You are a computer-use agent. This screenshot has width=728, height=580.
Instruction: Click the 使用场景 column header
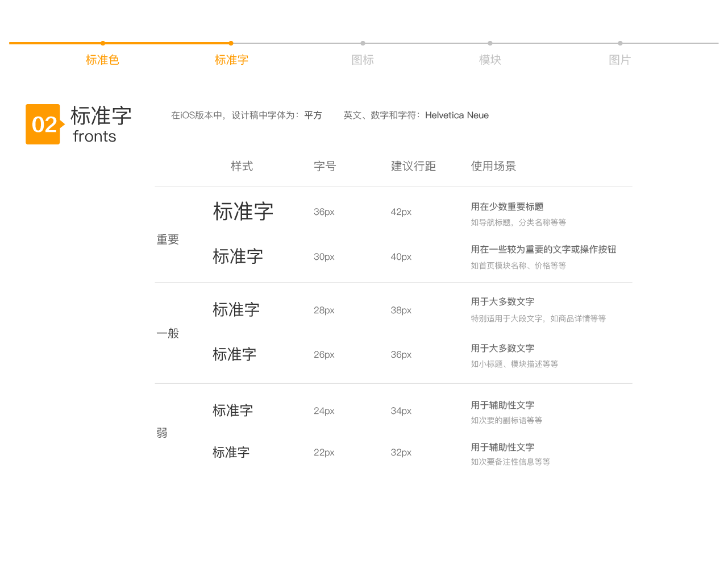pos(493,166)
